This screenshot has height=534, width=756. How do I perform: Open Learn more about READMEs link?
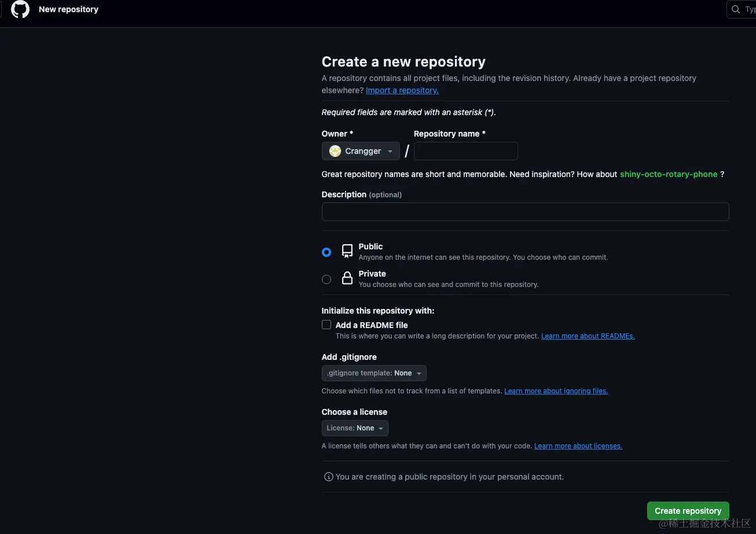pyautogui.click(x=588, y=336)
